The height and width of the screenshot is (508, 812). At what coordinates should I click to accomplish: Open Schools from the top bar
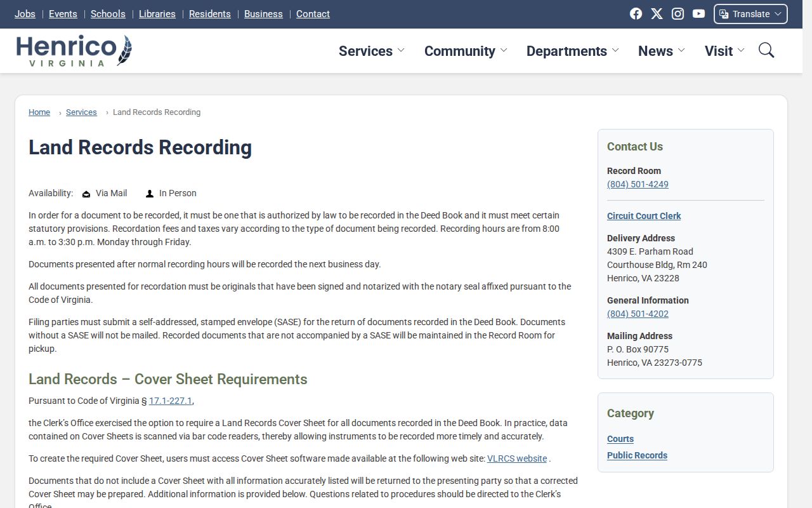click(108, 14)
